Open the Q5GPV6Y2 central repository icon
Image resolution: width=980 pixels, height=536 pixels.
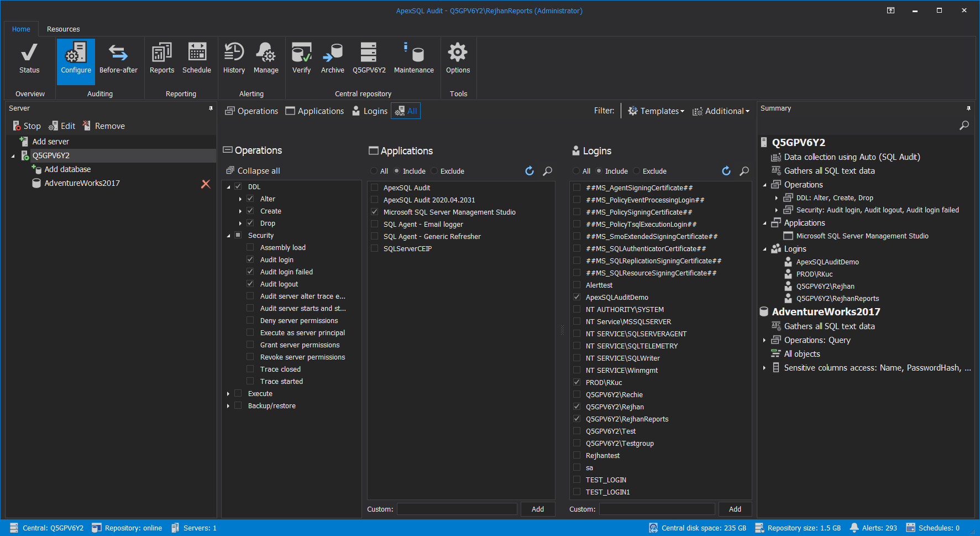click(x=369, y=59)
